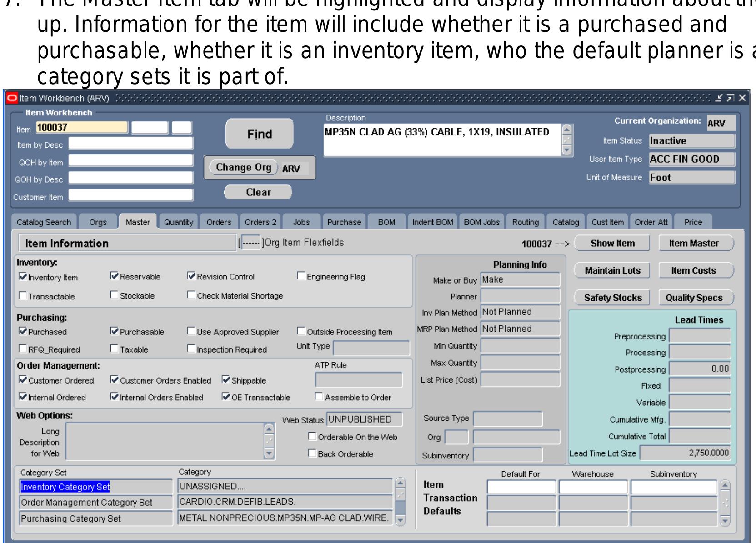Open the Orders 2 tab
The height and width of the screenshot is (543, 756).
pos(260,222)
